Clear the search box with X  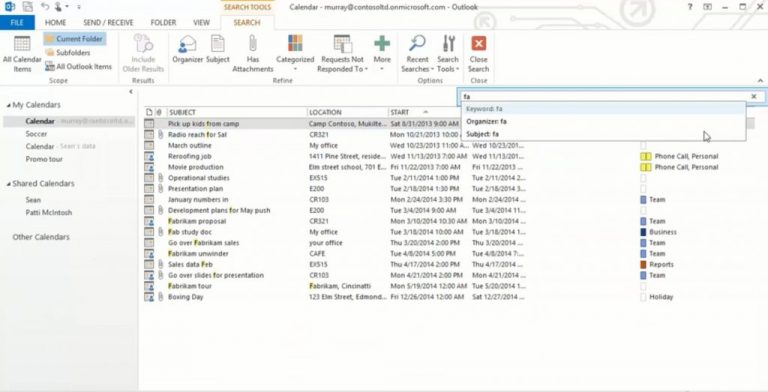(x=754, y=97)
